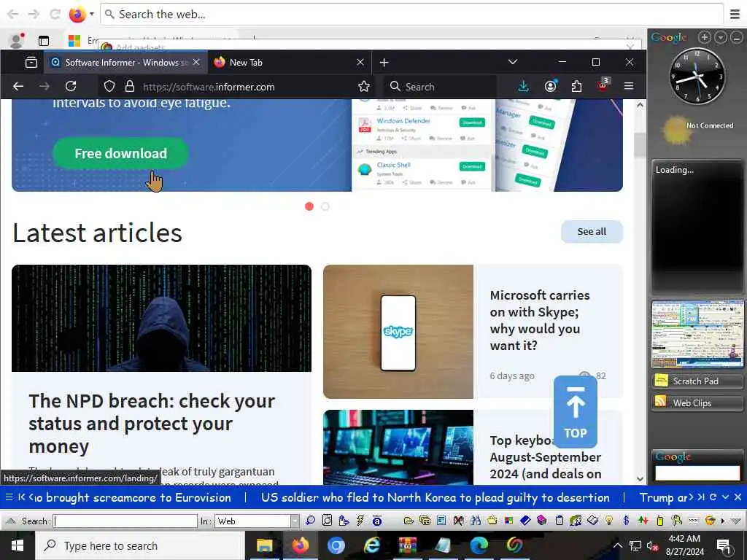Screen dimensions: 747x560
Task: Click the page vertical scrollbar thumb
Action: (x=640, y=145)
